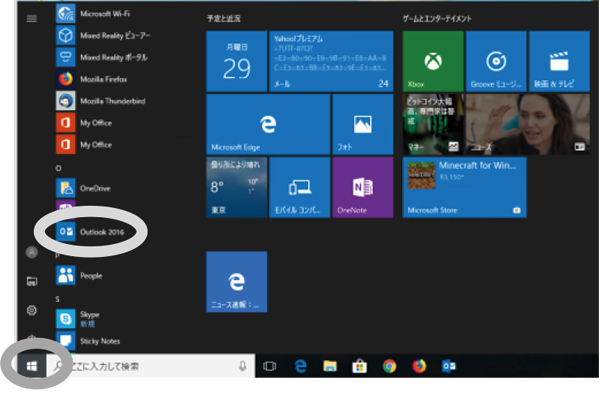Open the Groove ミュージック tile
Image resolution: width=600 pixels, height=410 pixels.
coord(496,61)
